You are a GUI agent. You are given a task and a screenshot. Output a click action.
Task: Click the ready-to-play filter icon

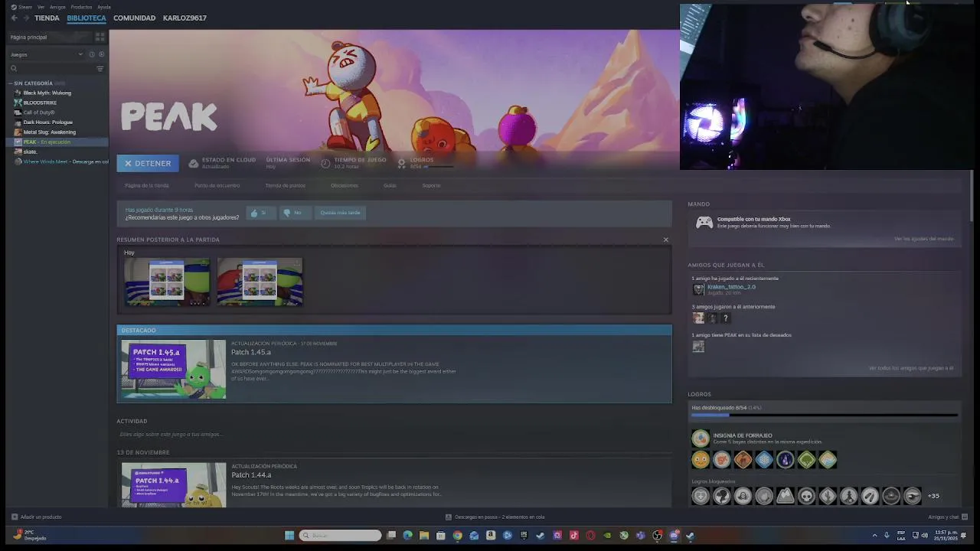[x=101, y=54]
